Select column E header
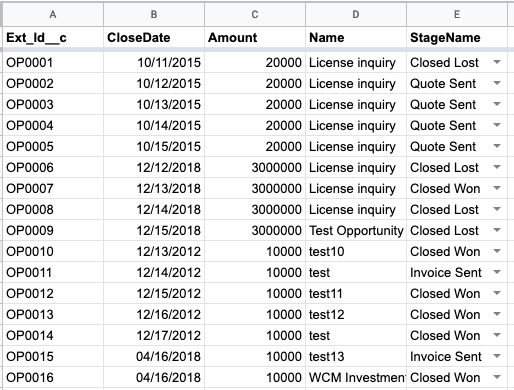The height and width of the screenshot is (390, 514). click(x=457, y=14)
